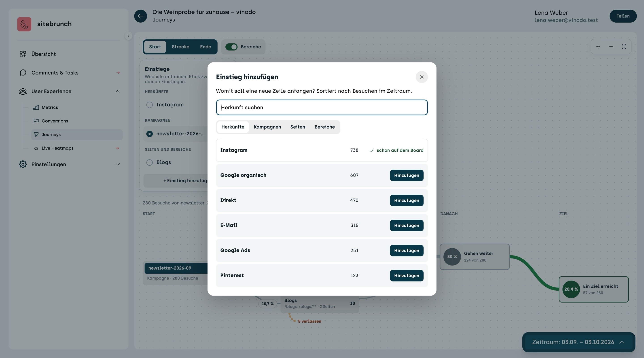The image size is (644, 358).
Task: Select the Strecke view tab
Action: click(x=180, y=47)
